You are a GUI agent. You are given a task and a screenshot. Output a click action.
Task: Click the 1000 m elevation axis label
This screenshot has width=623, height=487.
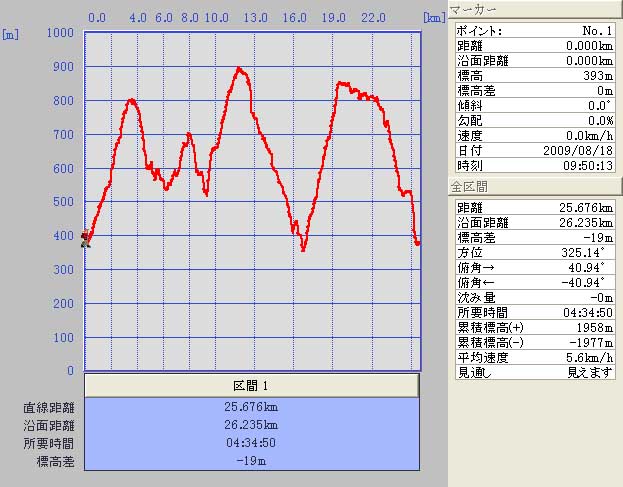click(60, 33)
